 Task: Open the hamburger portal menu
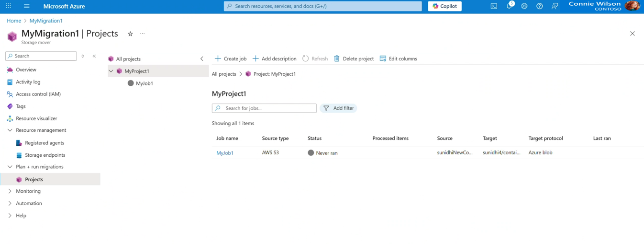[27, 6]
